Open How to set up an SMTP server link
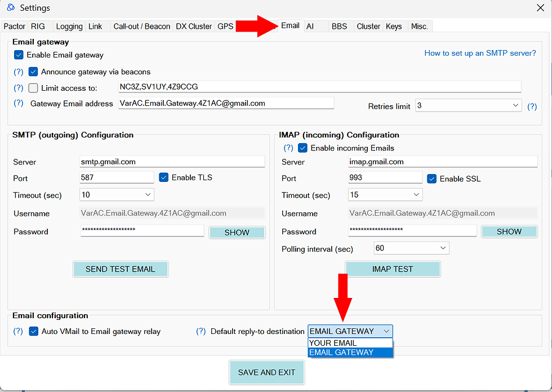 (x=480, y=53)
